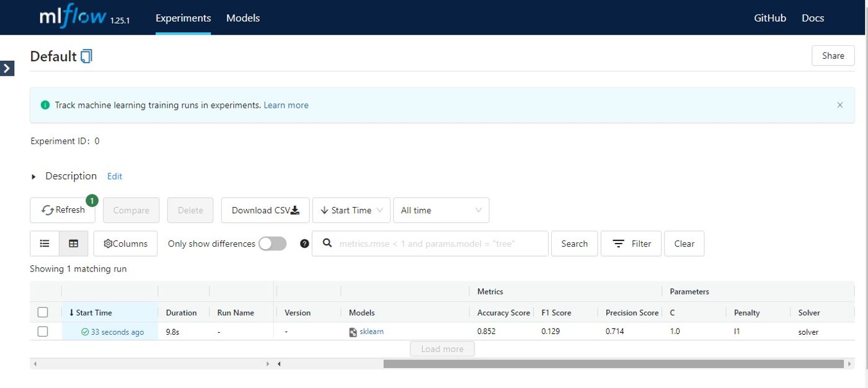Open the Learn more link
This screenshot has height=388, width=868.
pos(286,105)
